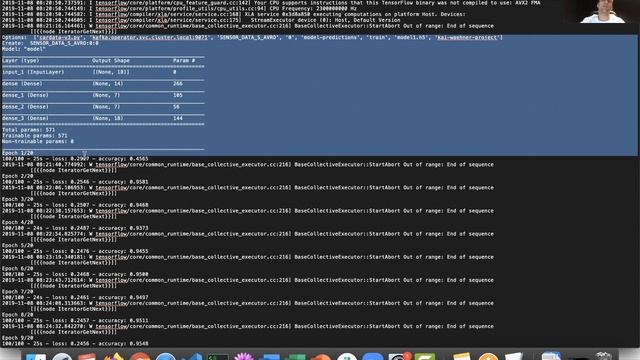Screen dimensions: 640x360
Task: Open the Terminal icon in the dock
Action: [x=218, y=357]
